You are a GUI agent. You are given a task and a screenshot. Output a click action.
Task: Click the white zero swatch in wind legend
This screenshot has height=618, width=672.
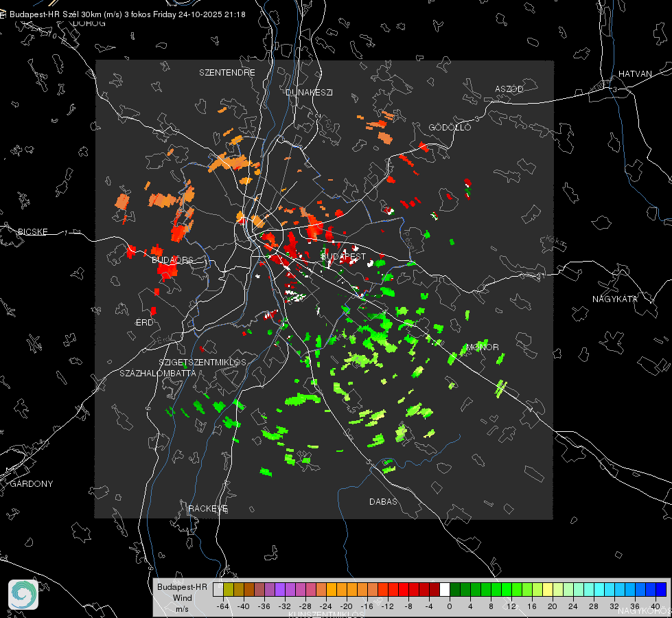coord(445,589)
